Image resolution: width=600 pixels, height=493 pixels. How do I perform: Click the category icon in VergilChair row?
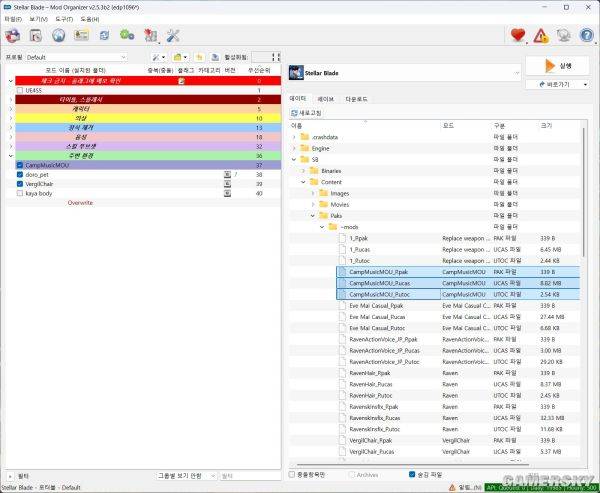point(227,184)
